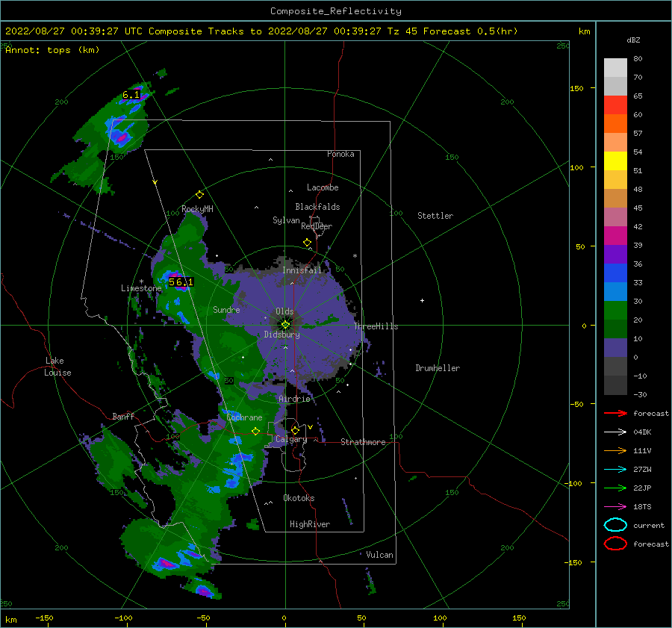Click the 'Annot: tops (km)' label
The width and height of the screenshot is (672, 628).
click(52, 50)
